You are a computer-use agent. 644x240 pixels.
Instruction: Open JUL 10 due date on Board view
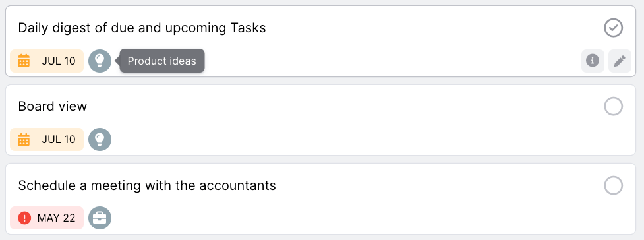[x=47, y=139]
